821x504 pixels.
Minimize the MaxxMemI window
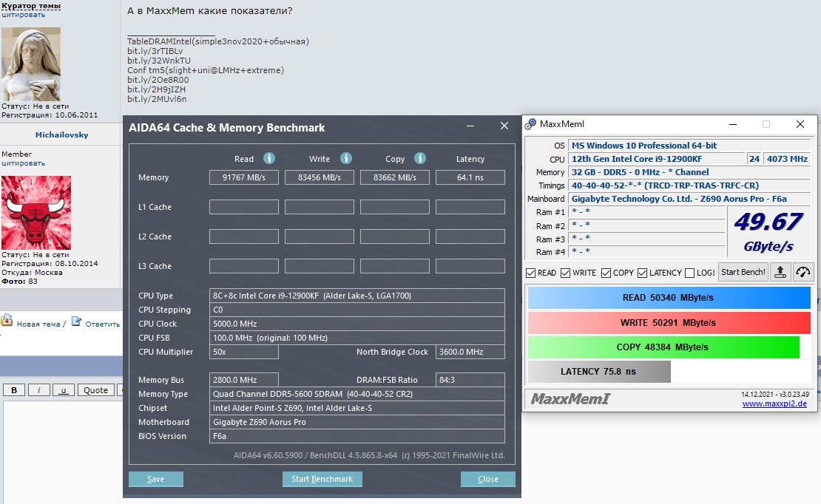point(733,124)
